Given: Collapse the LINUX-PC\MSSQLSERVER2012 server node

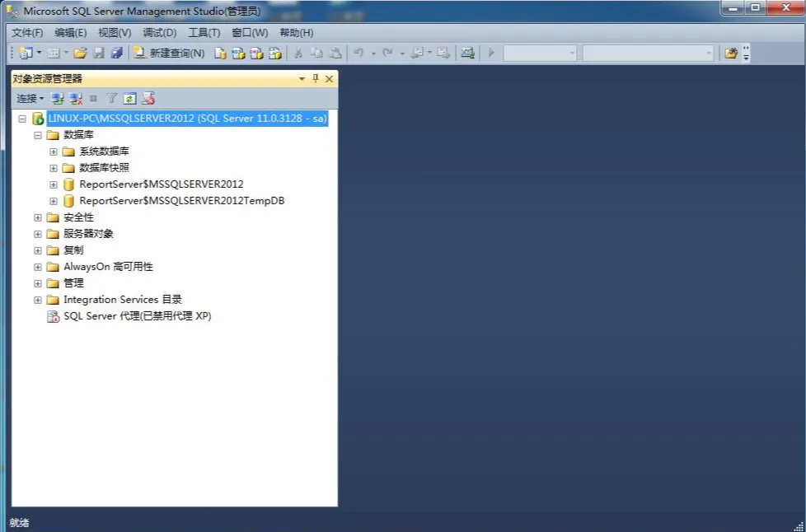Looking at the screenshot, I should tap(22, 119).
